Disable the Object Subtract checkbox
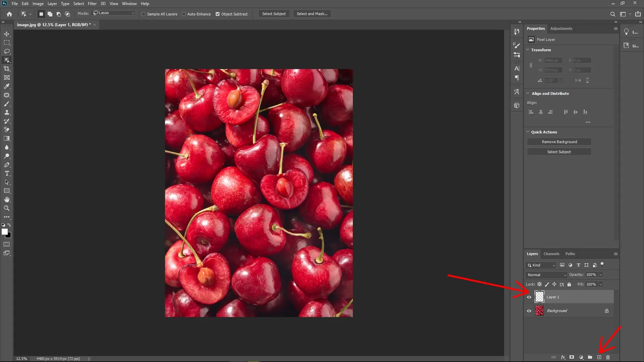The height and width of the screenshot is (362, 644). 218,14
